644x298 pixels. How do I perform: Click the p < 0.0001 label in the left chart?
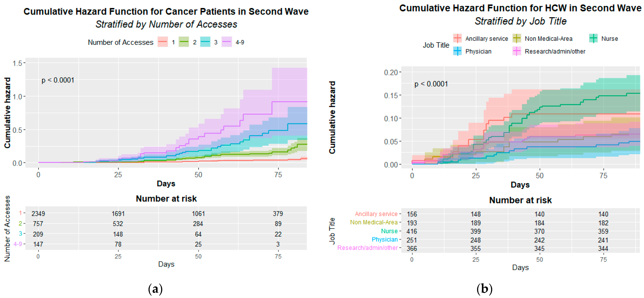coord(58,80)
